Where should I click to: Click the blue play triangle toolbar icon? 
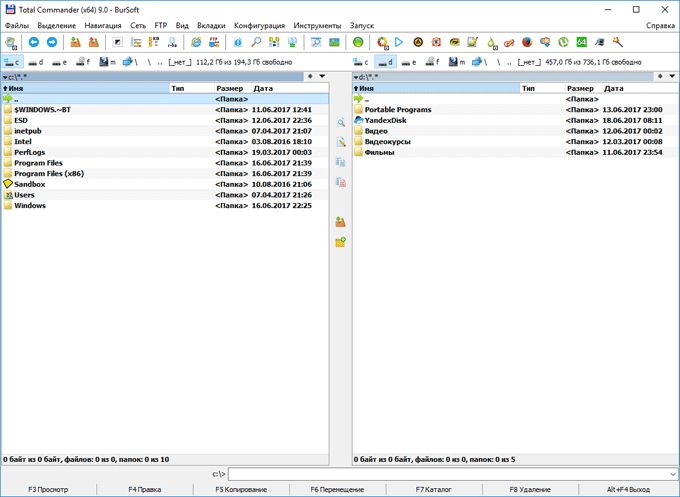point(399,42)
